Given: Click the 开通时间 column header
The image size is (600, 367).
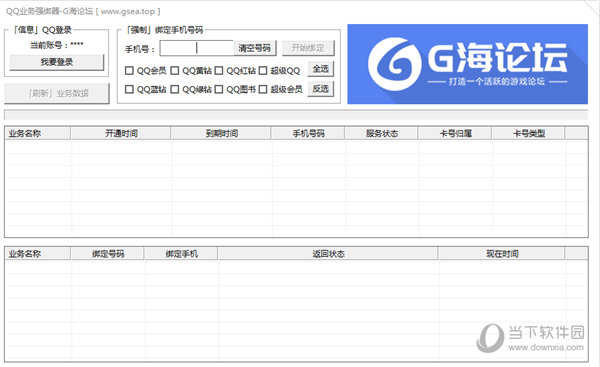Looking at the screenshot, I should click(121, 133).
